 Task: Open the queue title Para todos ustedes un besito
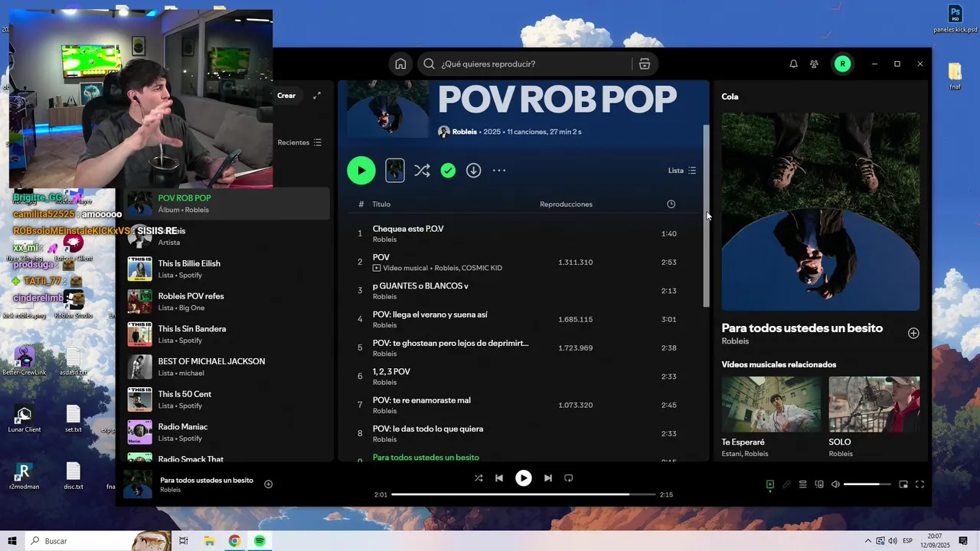(802, 328)
